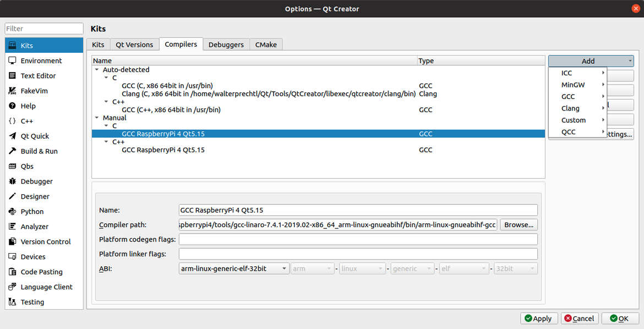Switch to the CMake tab
This screenshot has height=329, width=644.
pyautogui.click(x=266, y=45)
